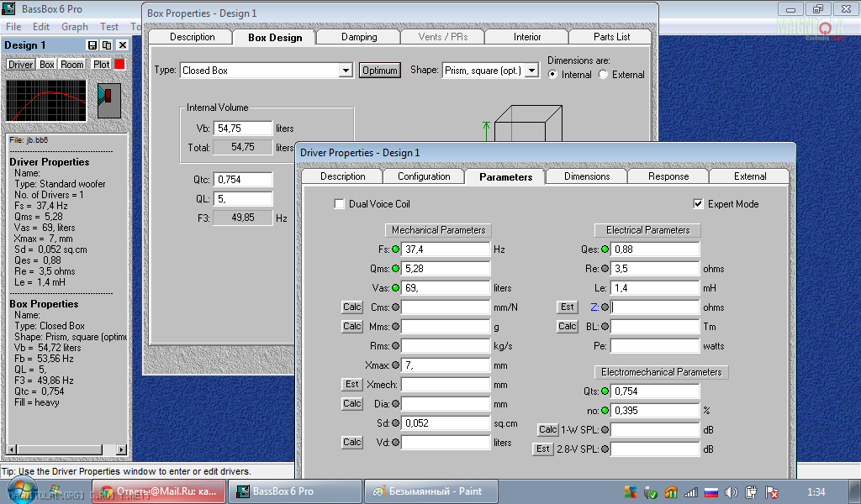This screenshot has width=861, height=504.
Task: Open Description tab in Driver Properties window
Action: click(343, 176)
